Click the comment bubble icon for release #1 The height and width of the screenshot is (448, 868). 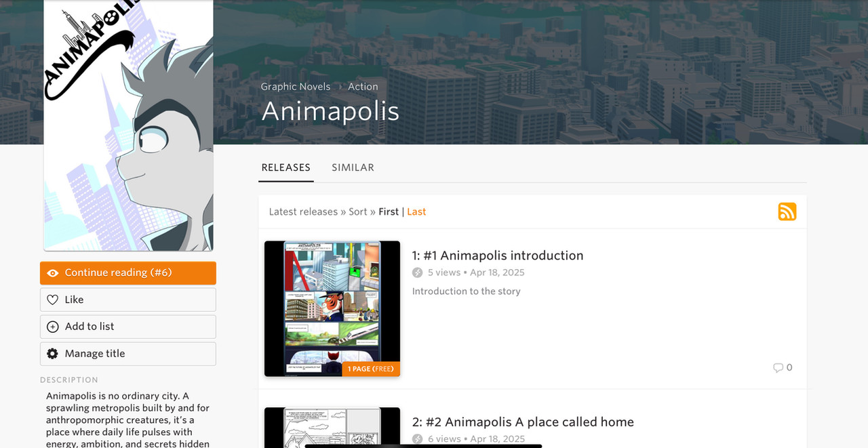(778, 368)
